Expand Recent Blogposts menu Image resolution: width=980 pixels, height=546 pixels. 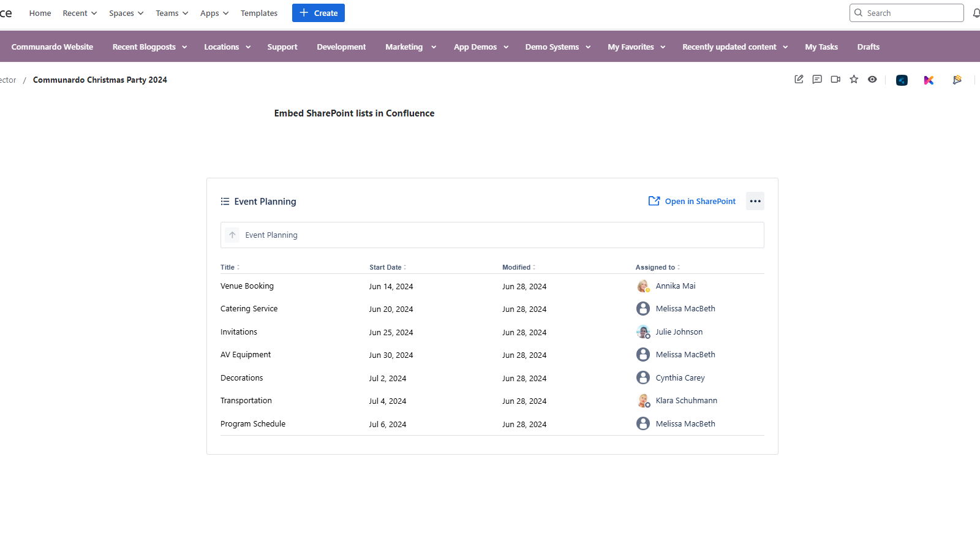click(x=149, y=47)
